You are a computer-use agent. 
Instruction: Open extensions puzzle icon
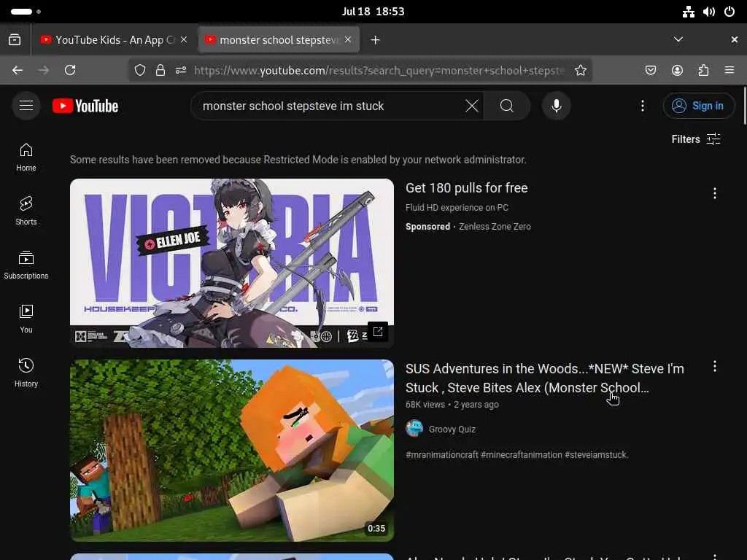coord(703,71)
